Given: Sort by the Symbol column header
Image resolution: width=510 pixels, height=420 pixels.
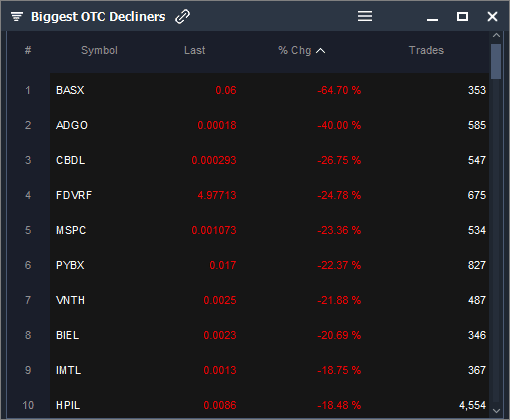Looking at the screenshot, I should click(99, 50).
